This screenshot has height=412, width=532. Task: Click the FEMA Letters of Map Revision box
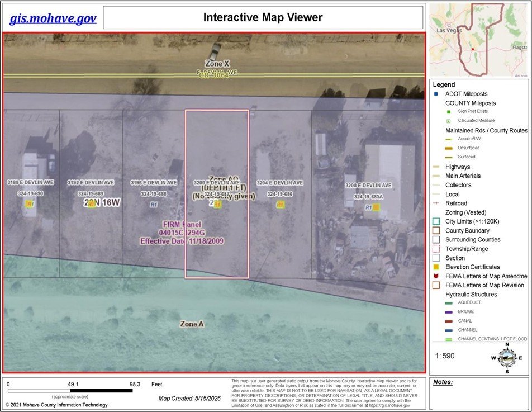coord(436,285)
